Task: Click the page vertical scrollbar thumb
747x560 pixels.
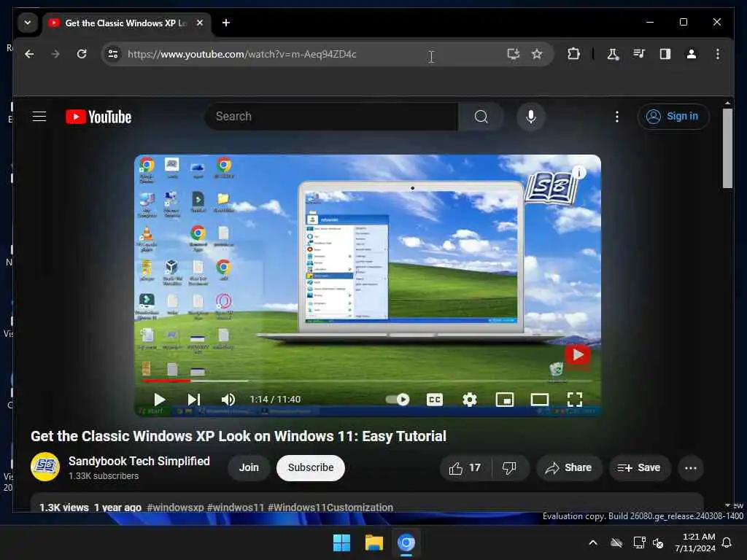Action: tap(727, 149)
